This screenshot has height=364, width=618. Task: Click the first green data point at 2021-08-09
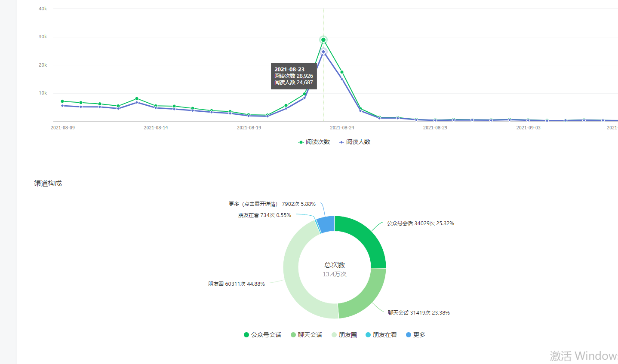[62, 101]
